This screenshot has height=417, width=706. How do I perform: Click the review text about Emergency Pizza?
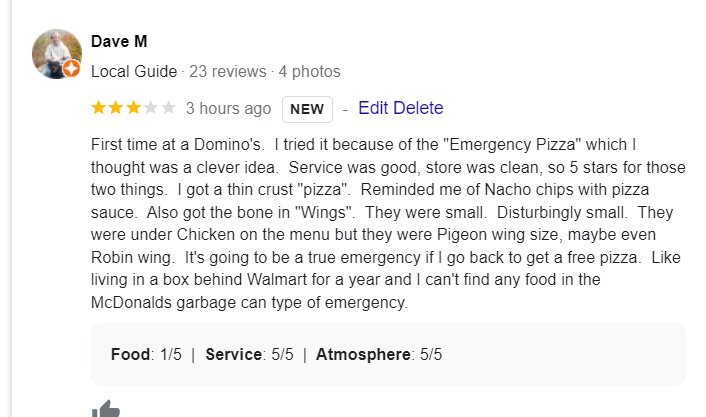tap(388, 223)
